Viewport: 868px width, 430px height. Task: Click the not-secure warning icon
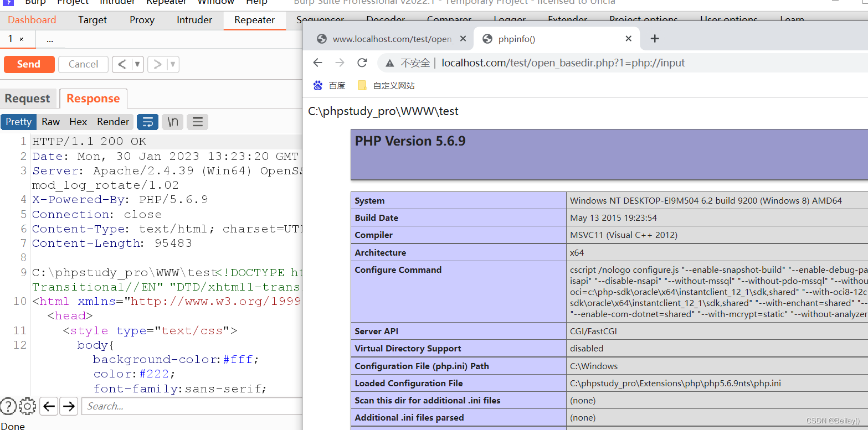tap(390, 63)
